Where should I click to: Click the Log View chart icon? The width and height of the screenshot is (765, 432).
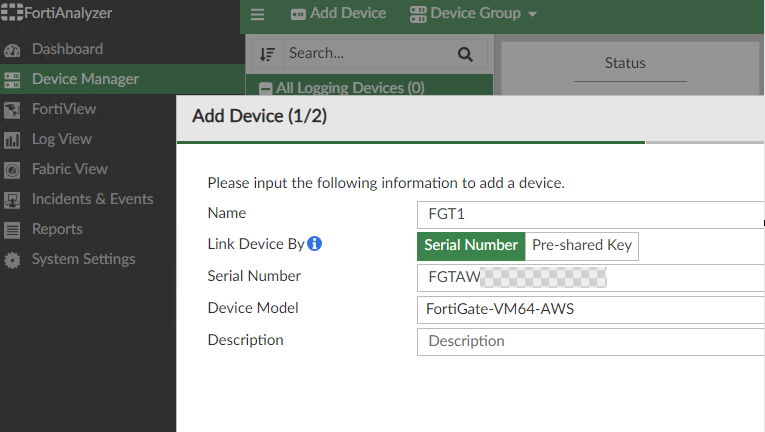tap(13, 139)
